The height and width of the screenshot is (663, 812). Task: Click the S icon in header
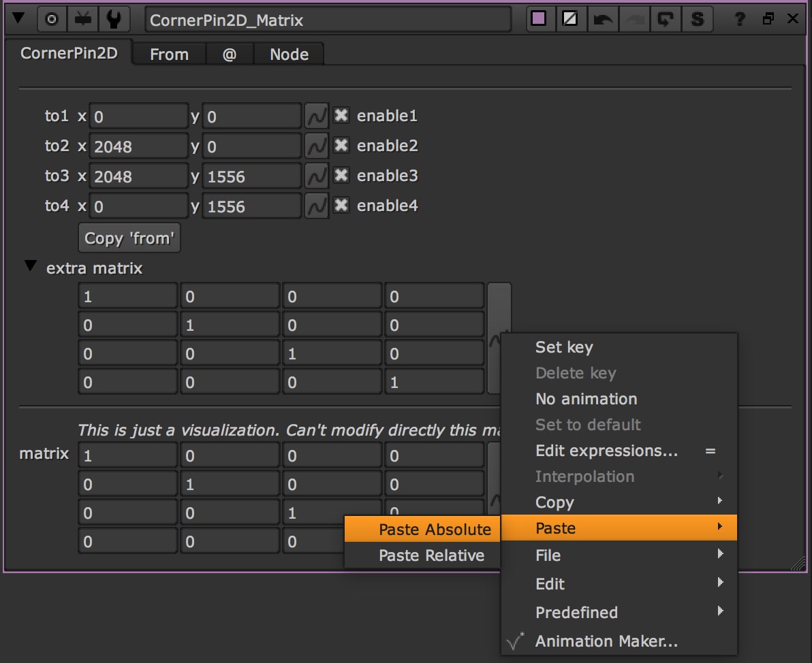(697, 20)
